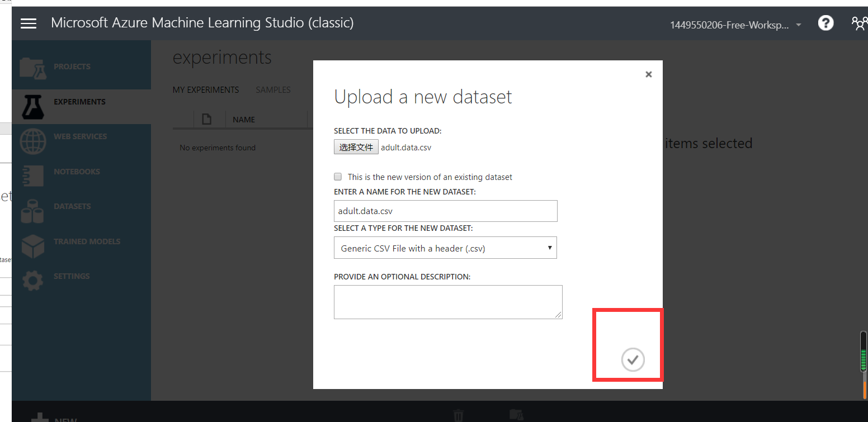The width and height of the screenshot is (868, 422).
Task: Click the optional description text area
Action: click(x=448, y=302)
